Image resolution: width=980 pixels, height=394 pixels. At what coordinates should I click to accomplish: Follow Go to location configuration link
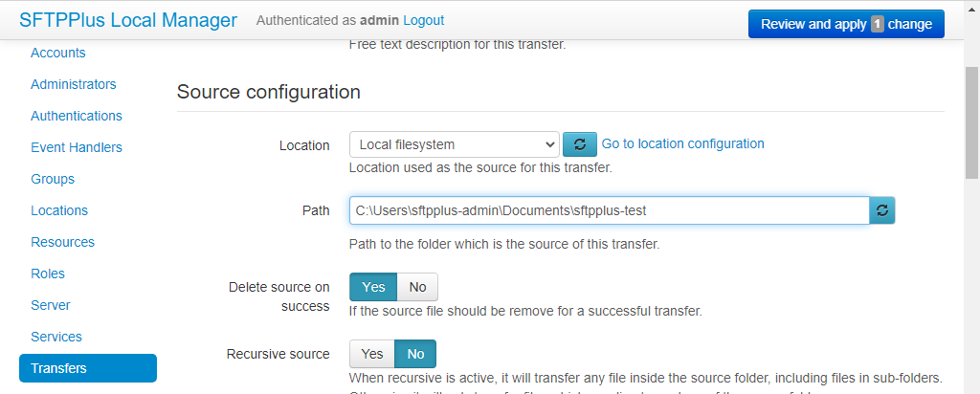[682, 143]
